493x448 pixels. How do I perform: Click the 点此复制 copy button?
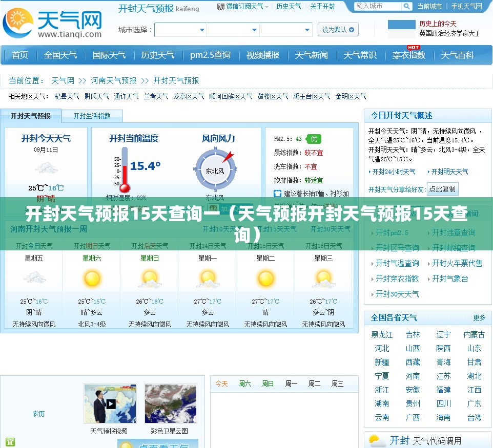[442, 189]
